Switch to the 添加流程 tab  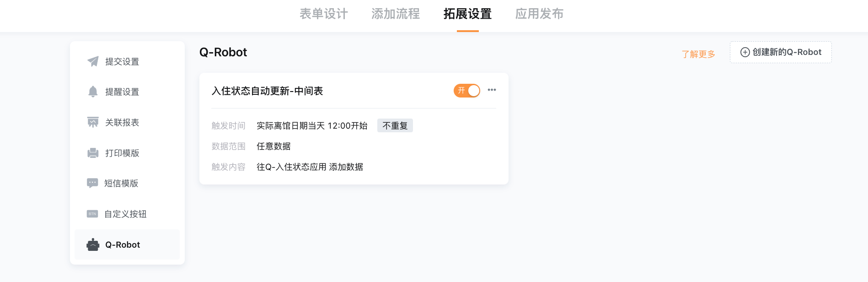396,14
